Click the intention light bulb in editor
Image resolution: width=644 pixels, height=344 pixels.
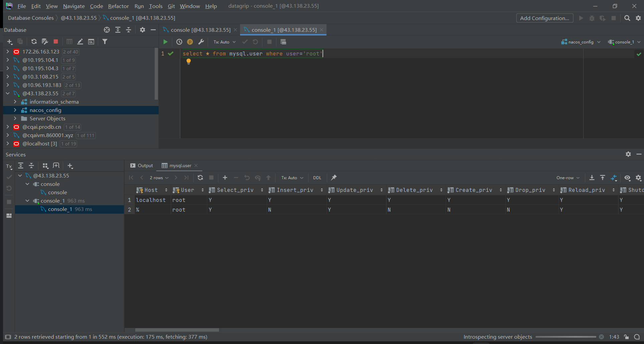189,62
